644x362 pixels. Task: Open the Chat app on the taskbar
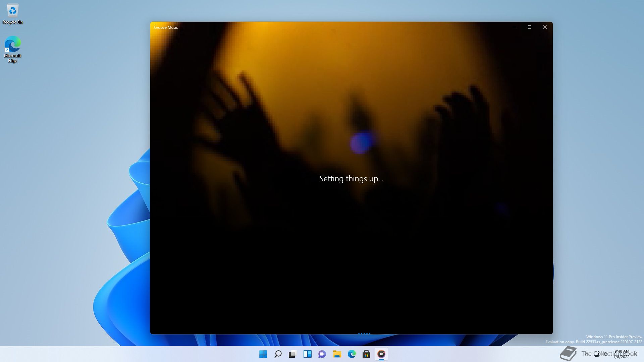point(322,354)
